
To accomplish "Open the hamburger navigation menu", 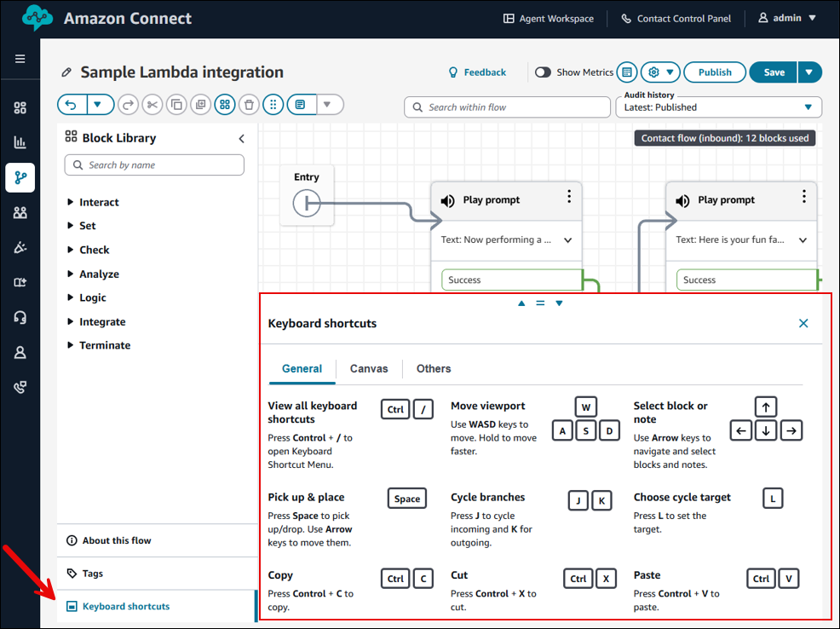I will [x=20, y=59].
